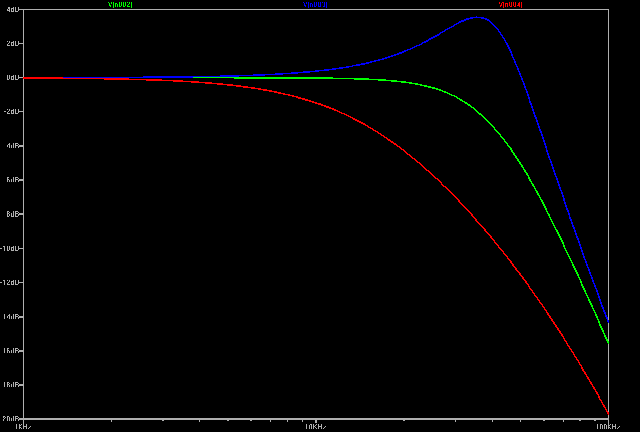Click the 2dB label on vertical axis
Viewport: 640px width, 432px height.
pyautogui.click(x=13, y=44)
